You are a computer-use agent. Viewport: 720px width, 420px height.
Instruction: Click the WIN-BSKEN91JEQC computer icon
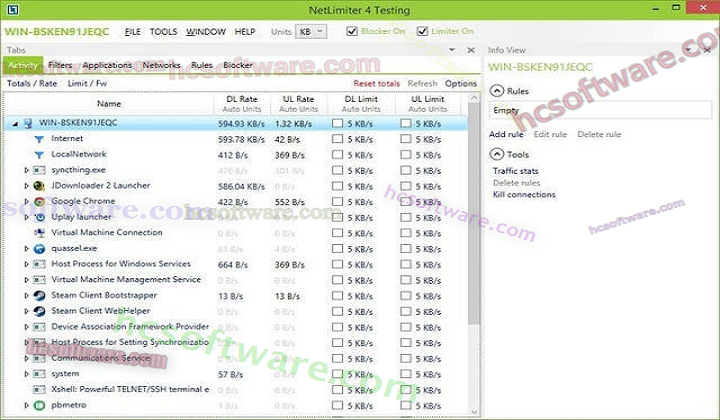[x=28, y=123]
